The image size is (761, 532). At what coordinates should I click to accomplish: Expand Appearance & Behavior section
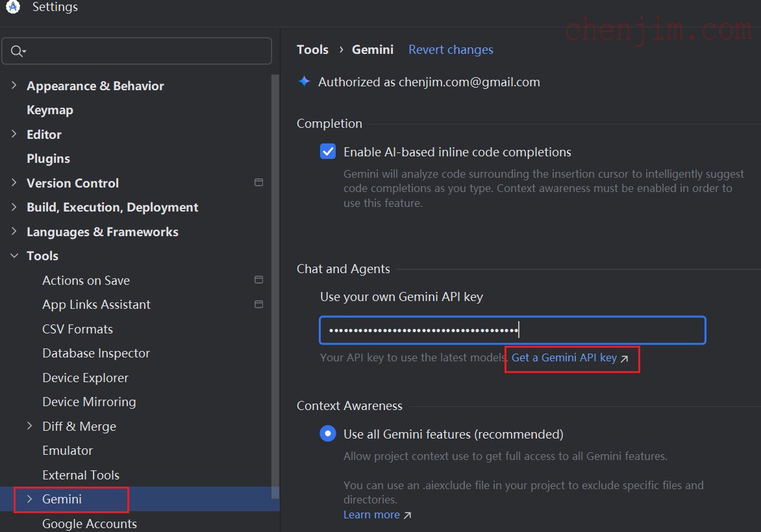point(14,86)
